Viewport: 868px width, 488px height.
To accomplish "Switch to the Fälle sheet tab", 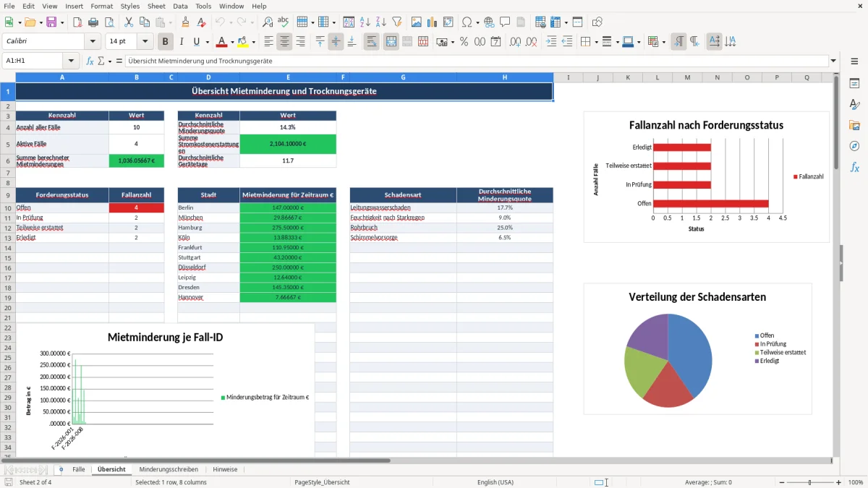I will pos(78,469).
